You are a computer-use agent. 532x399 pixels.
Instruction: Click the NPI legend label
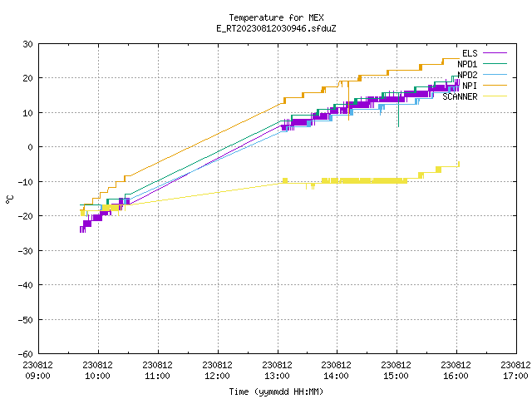tap(470, 86)
